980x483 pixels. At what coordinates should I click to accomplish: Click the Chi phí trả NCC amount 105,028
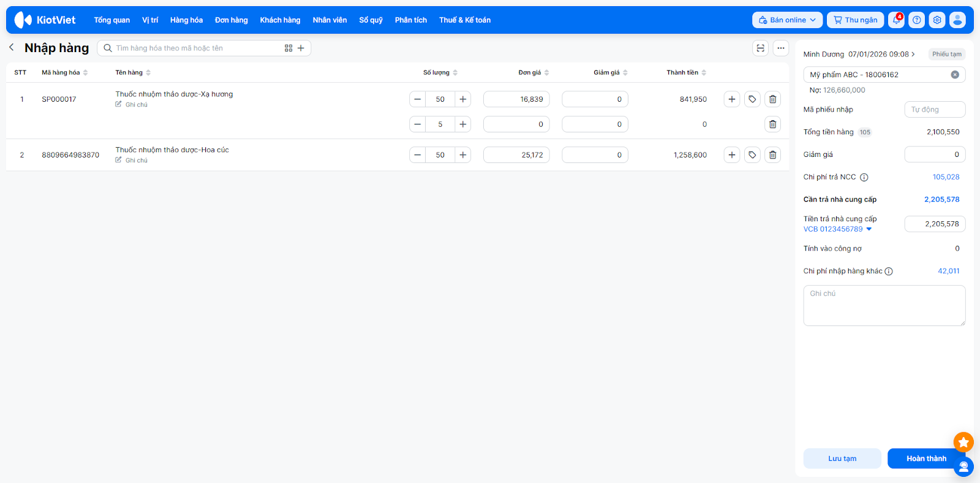946,177
